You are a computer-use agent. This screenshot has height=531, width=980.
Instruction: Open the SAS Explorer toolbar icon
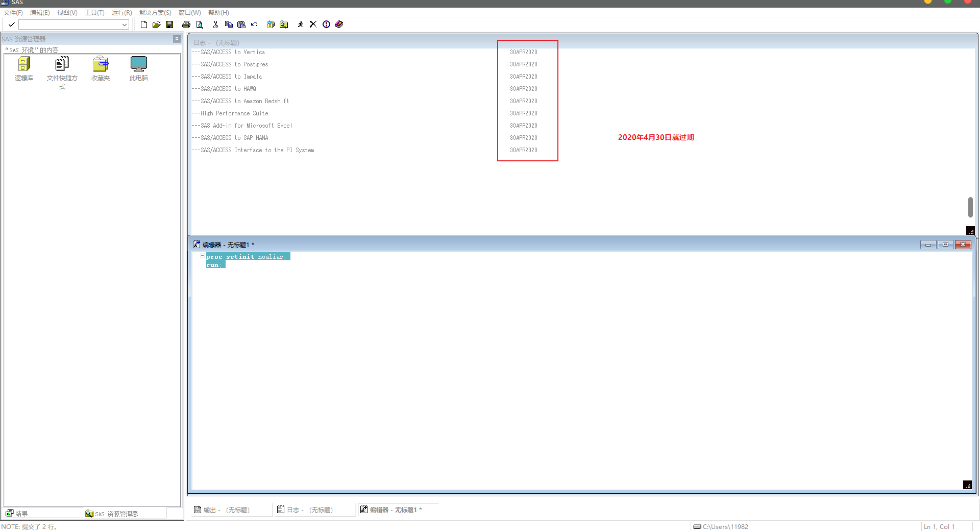pos(284,25)
